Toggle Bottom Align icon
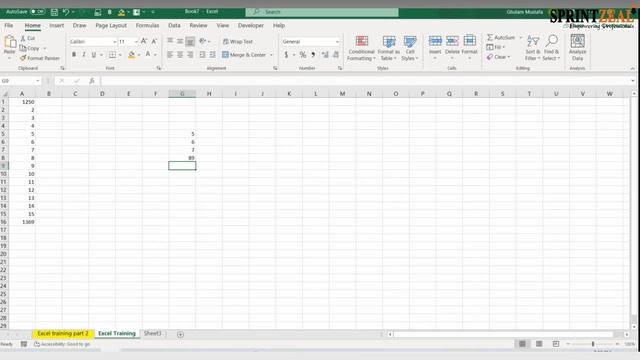Image resolution: width=640 pixels, height=360 pixels. coord(190,41)
